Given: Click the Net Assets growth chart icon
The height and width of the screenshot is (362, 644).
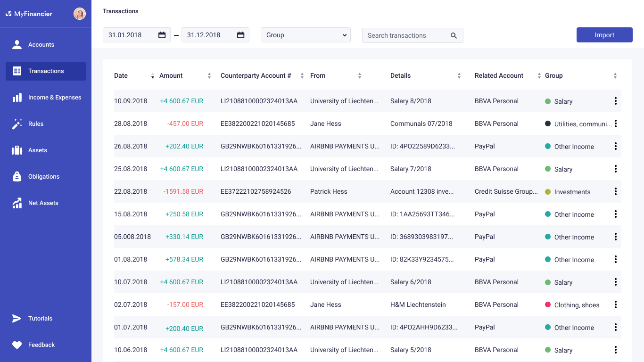Looking at the screenshot, I should [x=17, y=203].
